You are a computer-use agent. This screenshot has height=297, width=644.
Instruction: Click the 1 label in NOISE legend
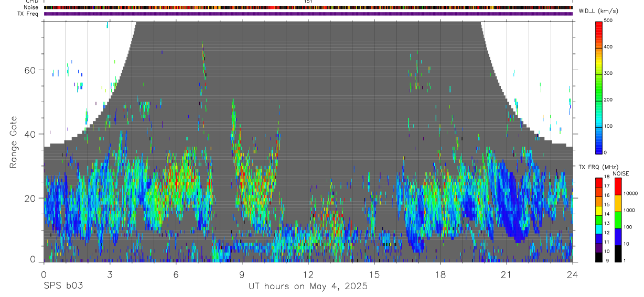click(625, 260)
